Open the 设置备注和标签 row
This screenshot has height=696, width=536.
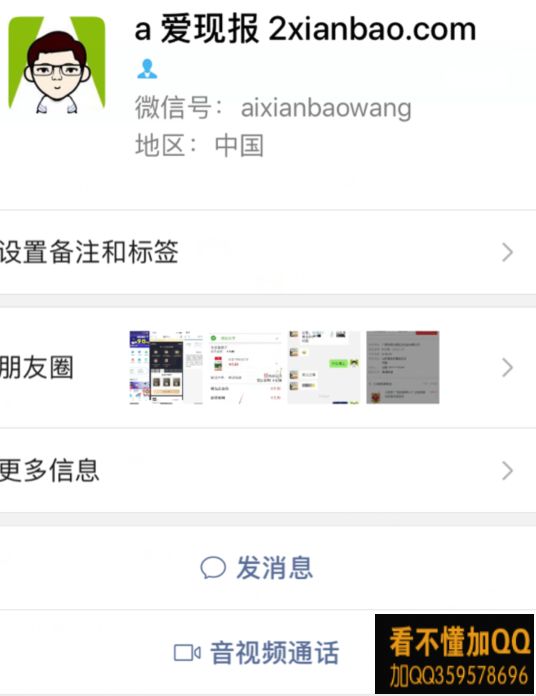[268, 252]
